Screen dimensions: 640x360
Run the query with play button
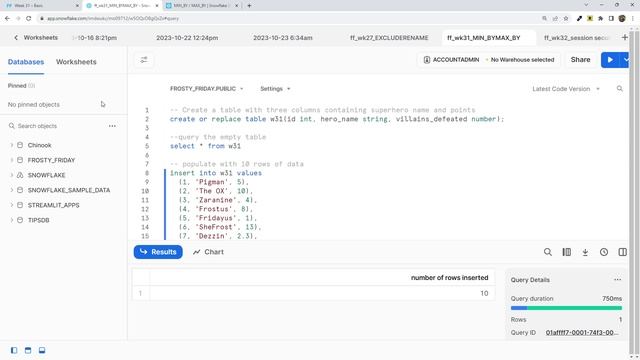pyautogui.click(x=610, y=60)
